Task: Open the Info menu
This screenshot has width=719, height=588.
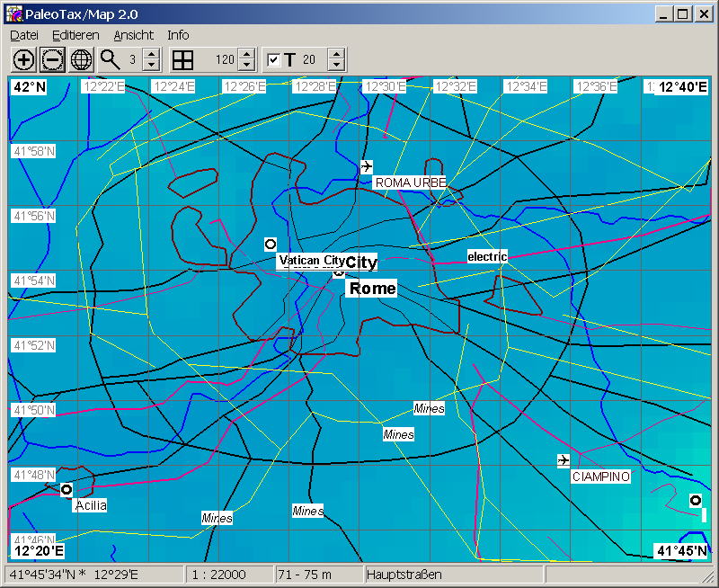Action: click(178, 35)
